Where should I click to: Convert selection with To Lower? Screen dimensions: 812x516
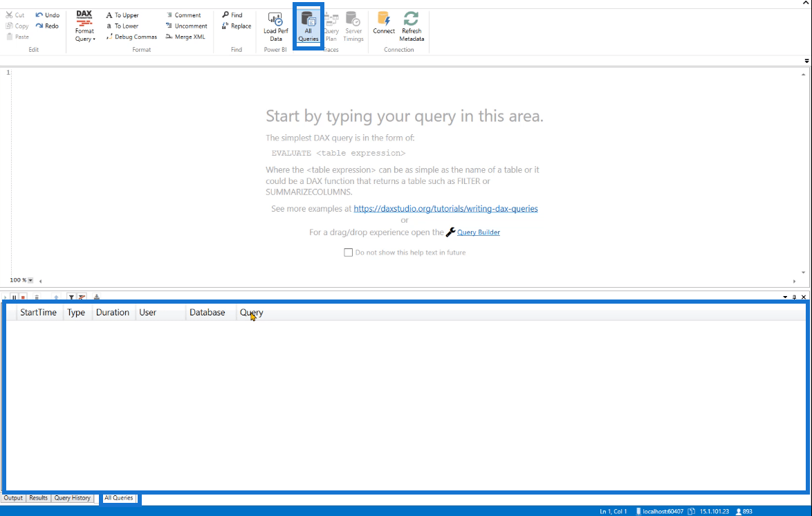pyautogui.click(x=122, y=26)
